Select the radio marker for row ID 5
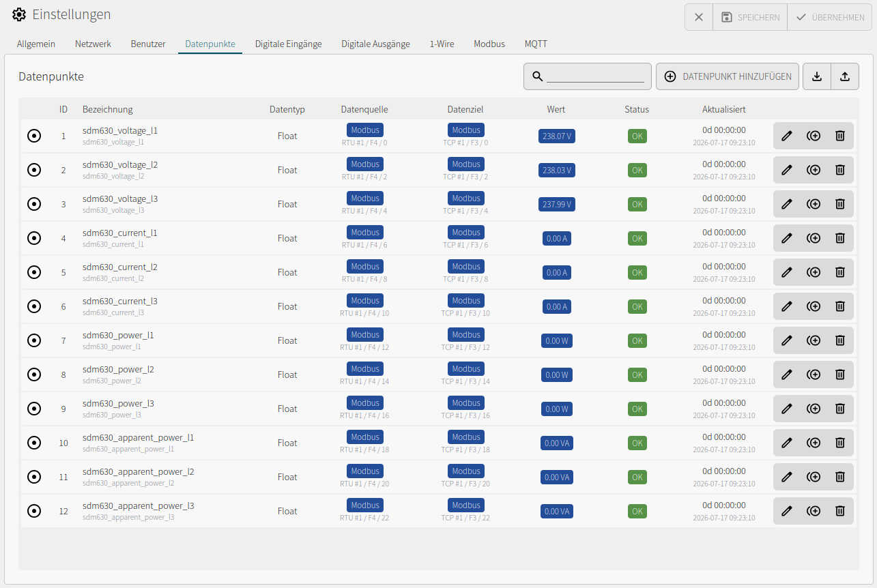Screen dimensions: 877x588 pyautogui.click(x=34, y=272)
